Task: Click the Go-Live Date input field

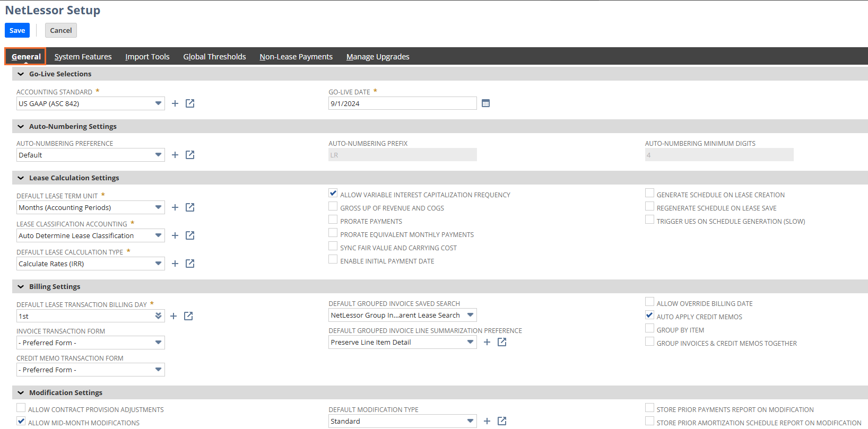Action: tap(403, 103)
